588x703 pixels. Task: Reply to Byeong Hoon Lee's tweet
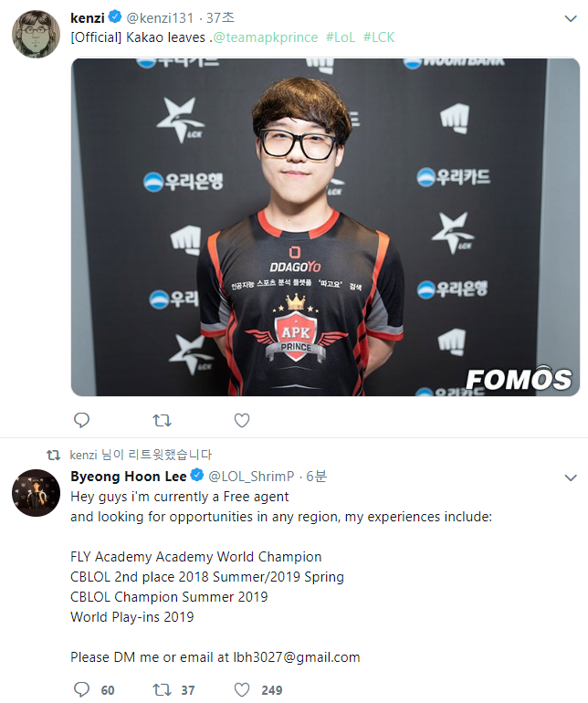tap(81, 689)
